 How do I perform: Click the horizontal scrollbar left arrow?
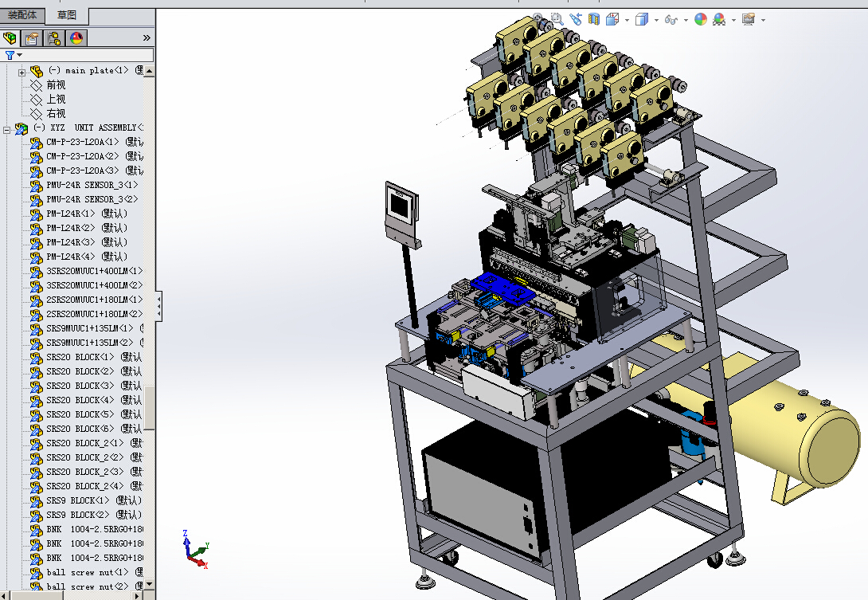pos(5,595)
